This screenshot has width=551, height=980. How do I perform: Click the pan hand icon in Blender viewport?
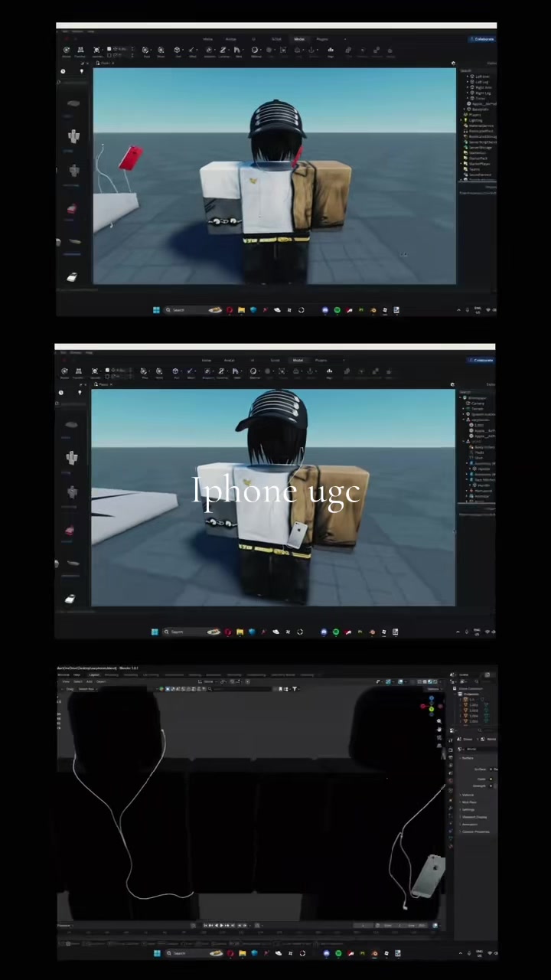(439, 730)
